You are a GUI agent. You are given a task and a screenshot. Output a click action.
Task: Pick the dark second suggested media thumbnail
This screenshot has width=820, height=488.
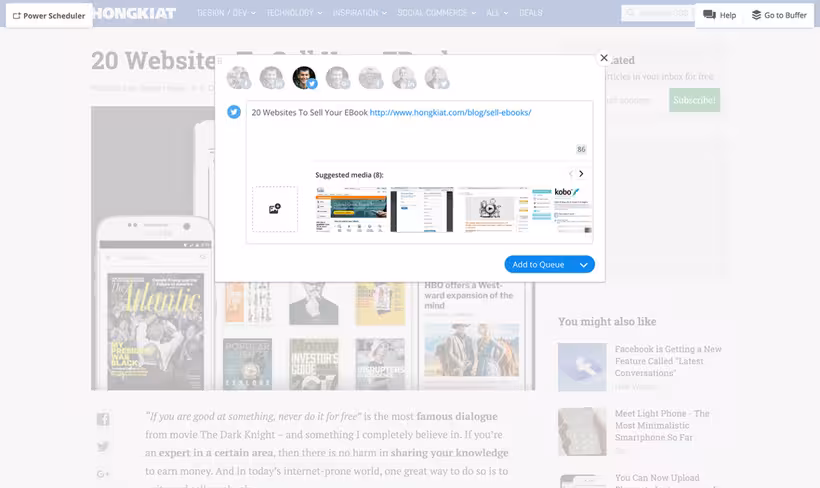click(x=422, y=209)
